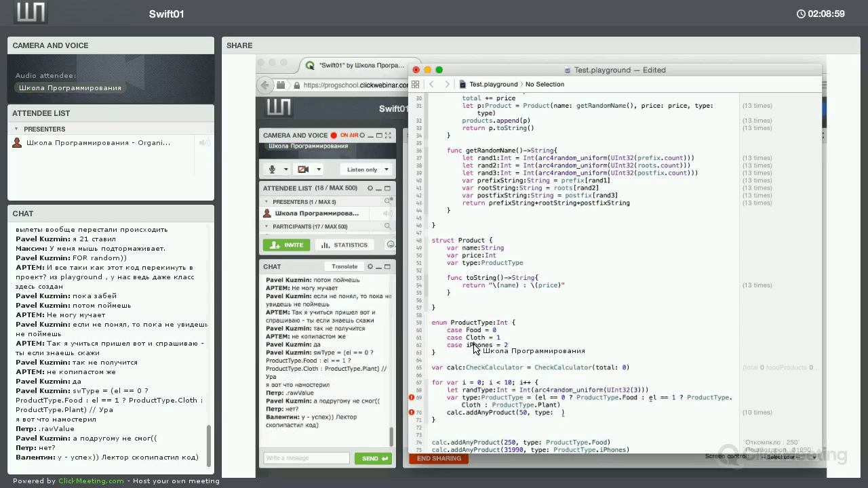Click Test.playground in the jump bar
The image size is (868, 488).
(x=493, y=85)
